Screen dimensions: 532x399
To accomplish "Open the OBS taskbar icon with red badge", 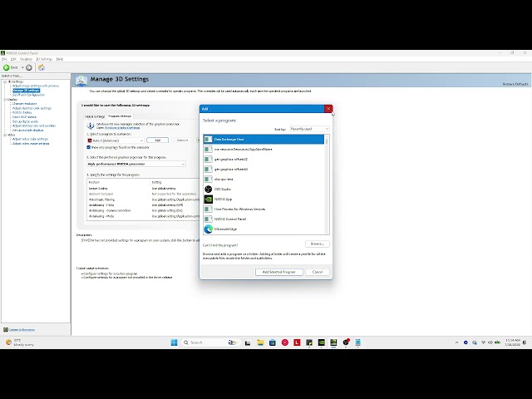I will tap(346, 342).
